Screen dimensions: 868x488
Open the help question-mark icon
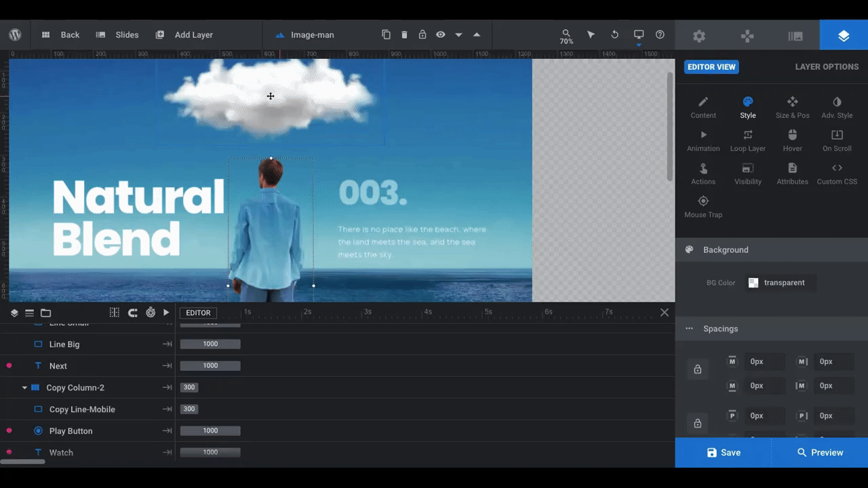(660, 35)
